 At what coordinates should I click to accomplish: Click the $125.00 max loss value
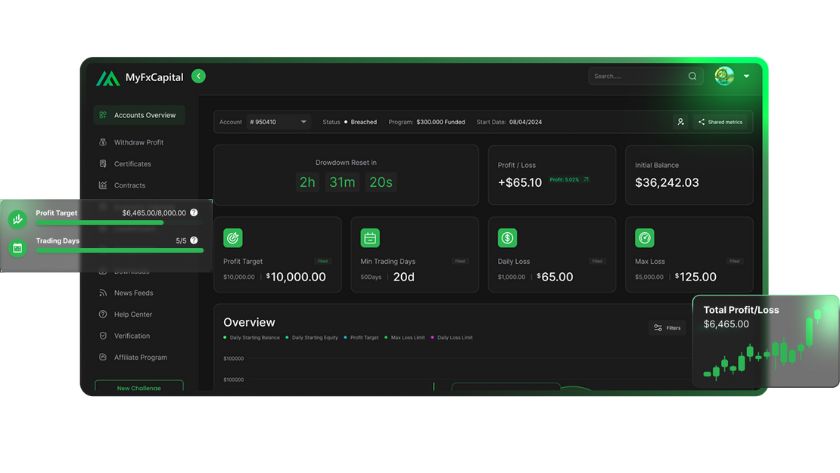[695, 277]
